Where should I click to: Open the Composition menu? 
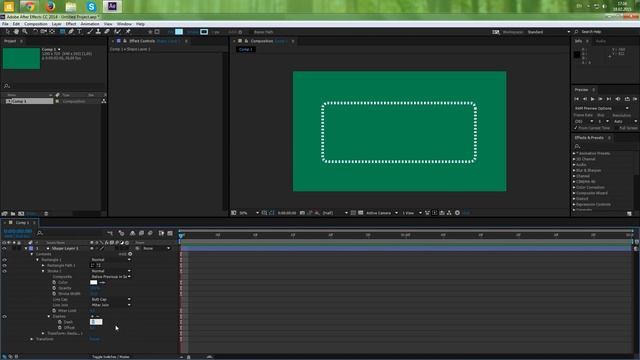coord(36,24)
